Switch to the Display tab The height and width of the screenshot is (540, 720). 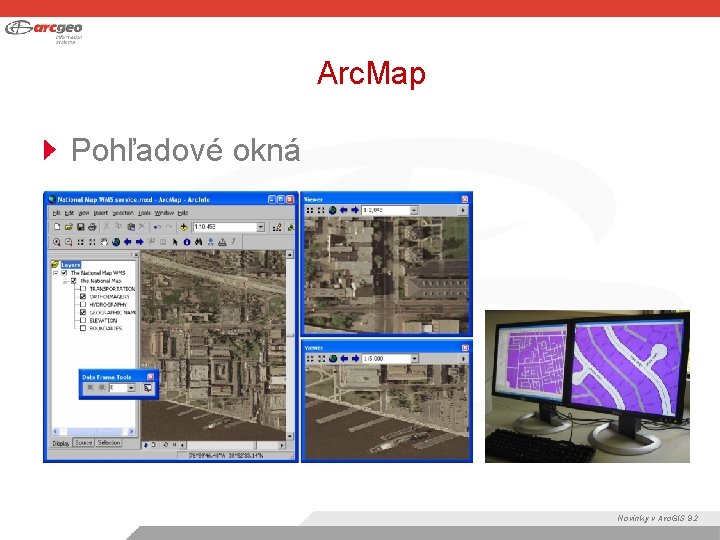[61, 443]
